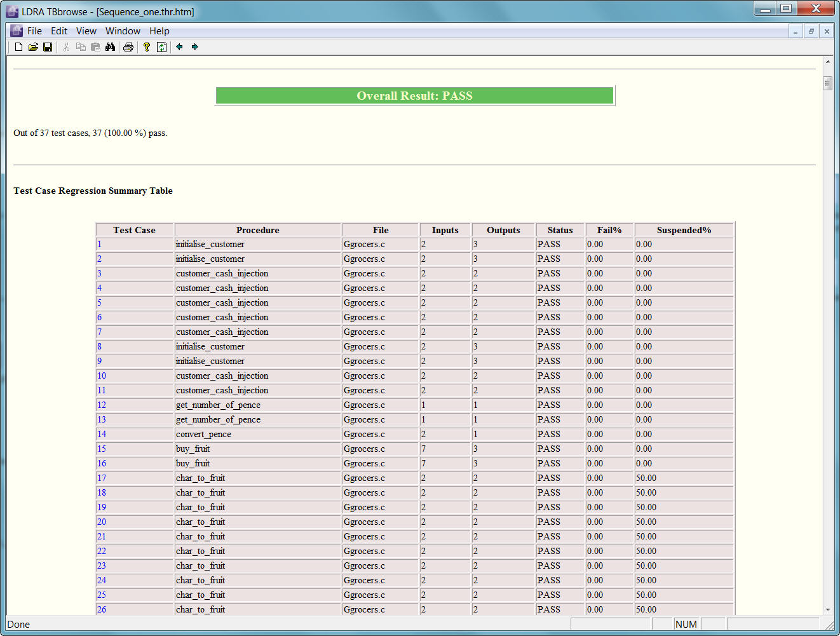The image size is (840, 636).
Task: Click the scrollbar down arrow
Action: (x=828, y=609)
